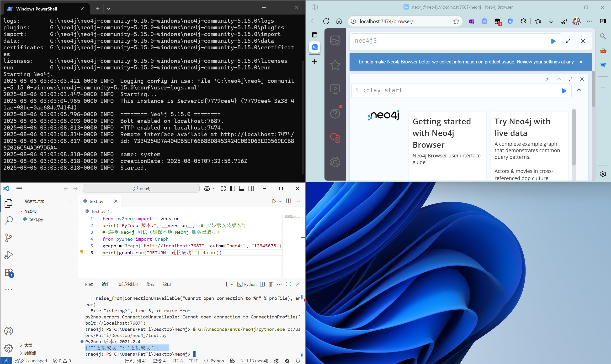The image size is (611, 364).
Task: Open run options dropdown beside play button
Action: pyautogui.click(x=280, y=201)
